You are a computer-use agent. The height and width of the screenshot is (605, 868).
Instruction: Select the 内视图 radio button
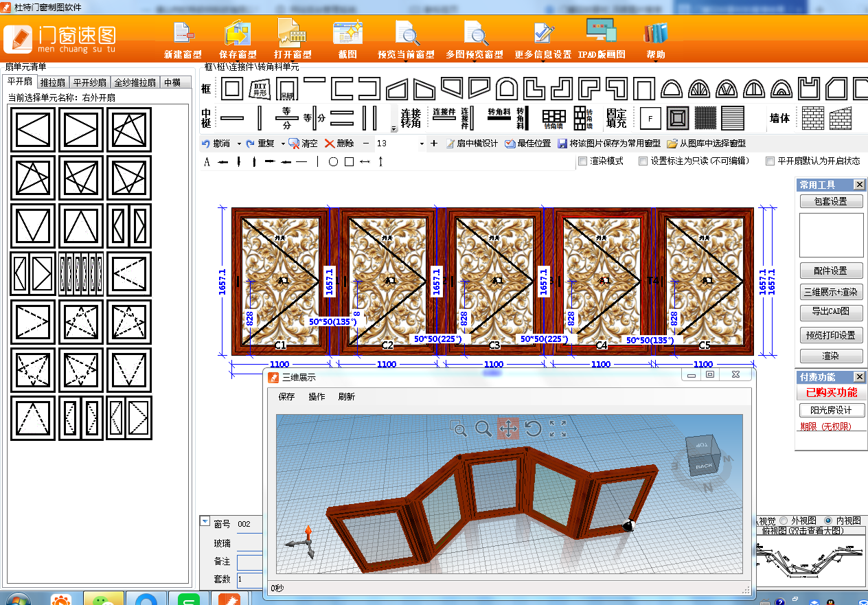pos(828,521)
